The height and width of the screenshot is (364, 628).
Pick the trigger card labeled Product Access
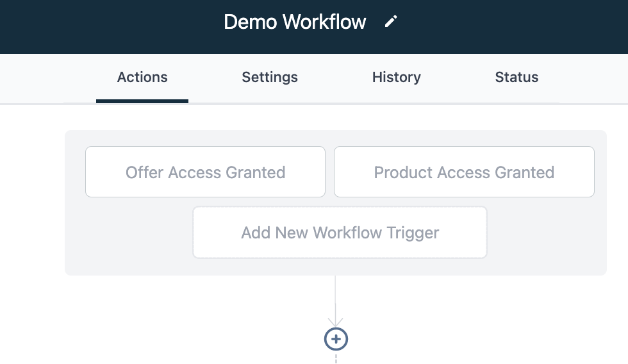pos(464,172)
